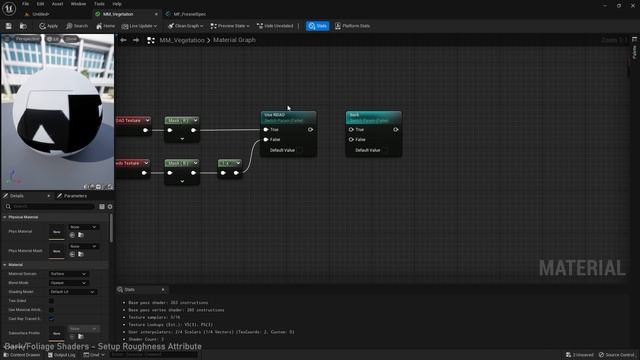Open the Details panel settings gear
Viewport: 640px width, 360px height.
[x=110, y=207]
